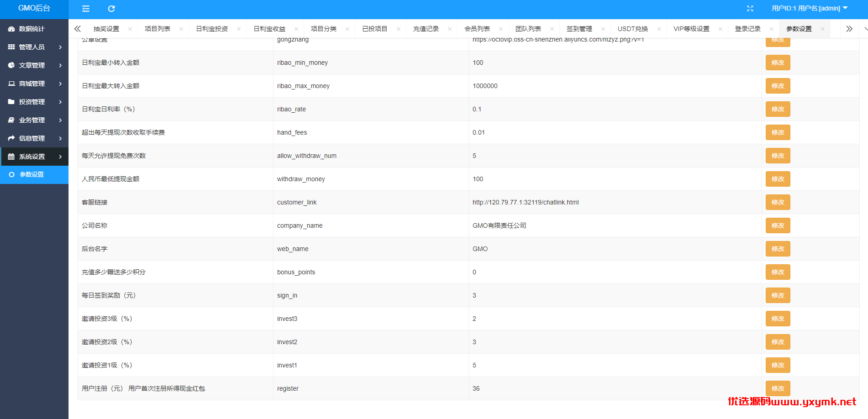This screenshot has width=868, height=419.
Task: Click the 系统设置 calendar icon
Action: pos(11,157)
